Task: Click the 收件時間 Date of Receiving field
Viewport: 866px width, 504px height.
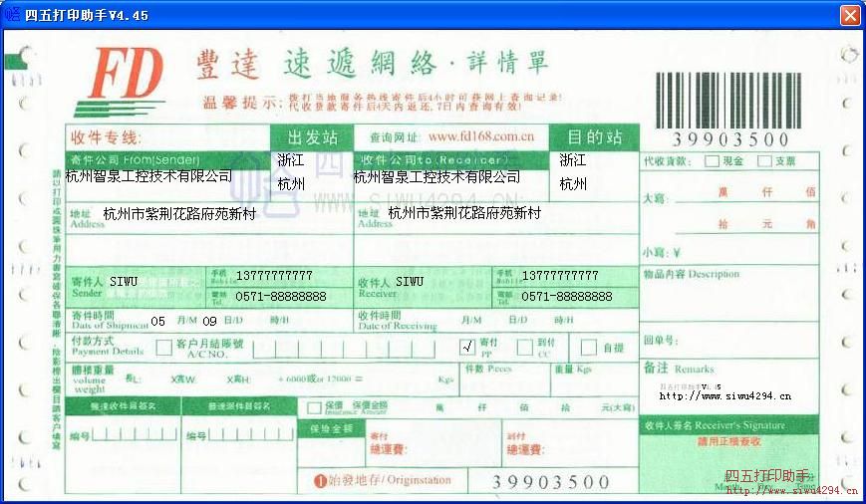Action: 496,320
